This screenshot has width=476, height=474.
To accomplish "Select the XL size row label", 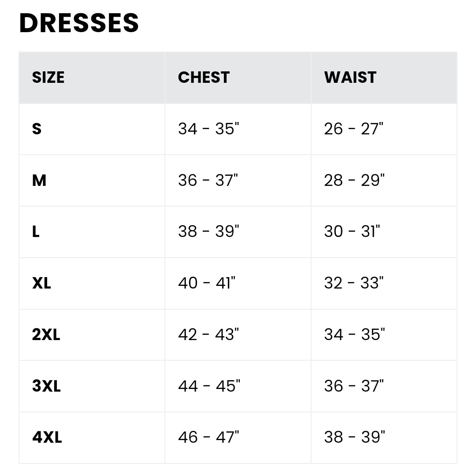I will pos(42,283).
